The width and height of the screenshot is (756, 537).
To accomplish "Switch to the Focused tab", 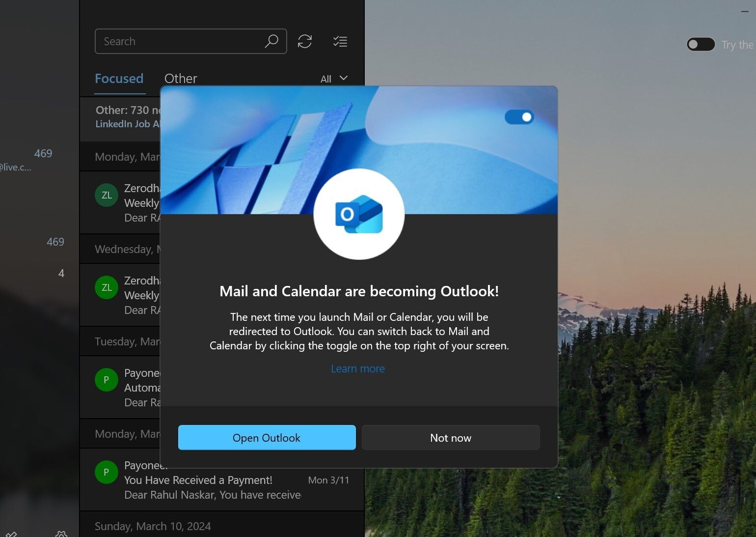I will coord(119,79).
